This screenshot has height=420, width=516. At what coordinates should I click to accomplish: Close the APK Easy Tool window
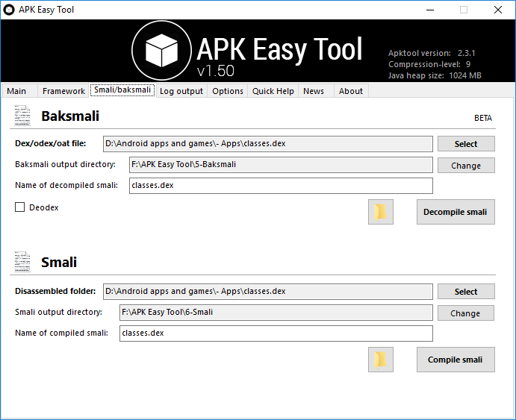click(498, 10)
